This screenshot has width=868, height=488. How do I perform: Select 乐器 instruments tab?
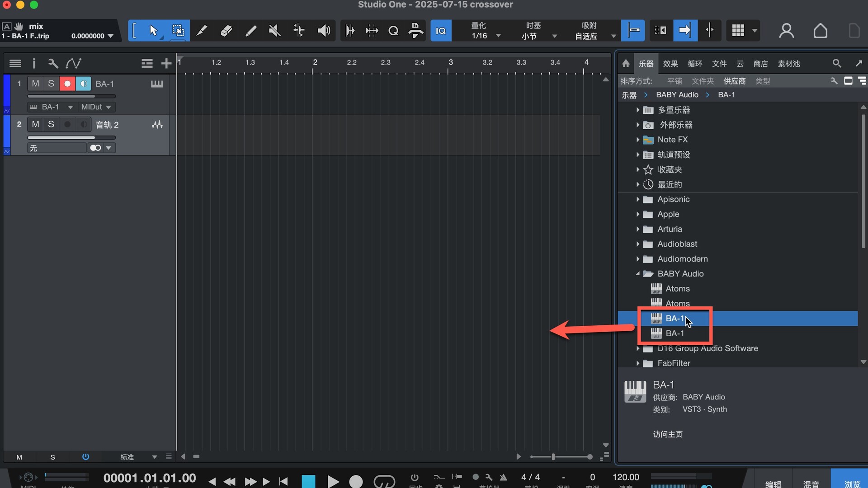point(646,64)
